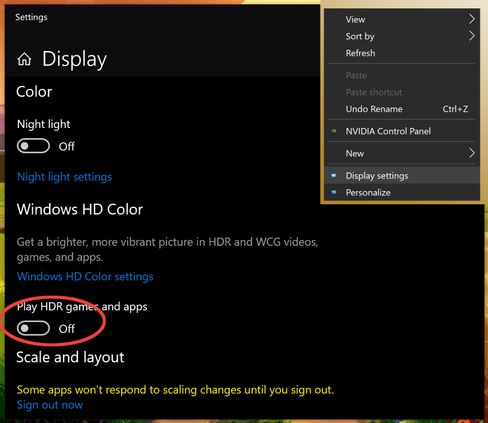The height and width of the screenshot is (423, 488).
Task: Click the Home icon beside Display
Action: pos(24,59)
